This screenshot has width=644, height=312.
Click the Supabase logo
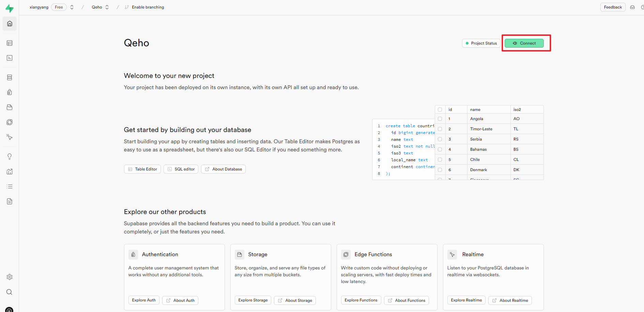click(x=10, y=8)
